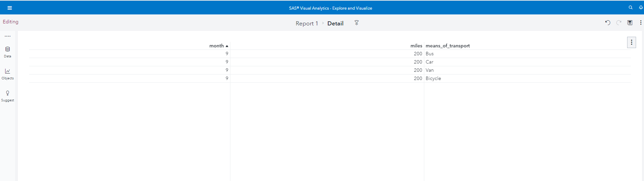Open the hamburger application menu
This screenshot has width=644, height=181.
pyautogui.click(x=10, y=8)
